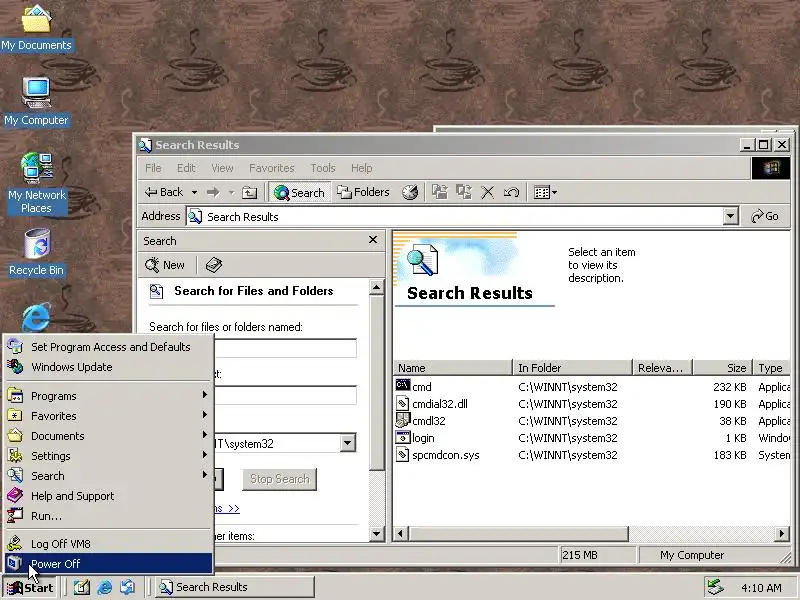The height and width of the screenshot is (600, 800).
Task: Close the Search side pane
Action: [373, 240]
